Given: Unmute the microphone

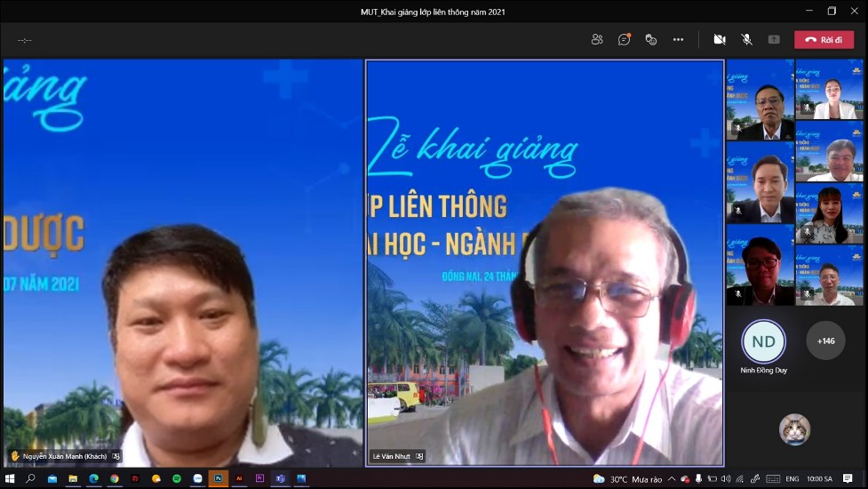Looking at the screenshot, I should 747,39.
